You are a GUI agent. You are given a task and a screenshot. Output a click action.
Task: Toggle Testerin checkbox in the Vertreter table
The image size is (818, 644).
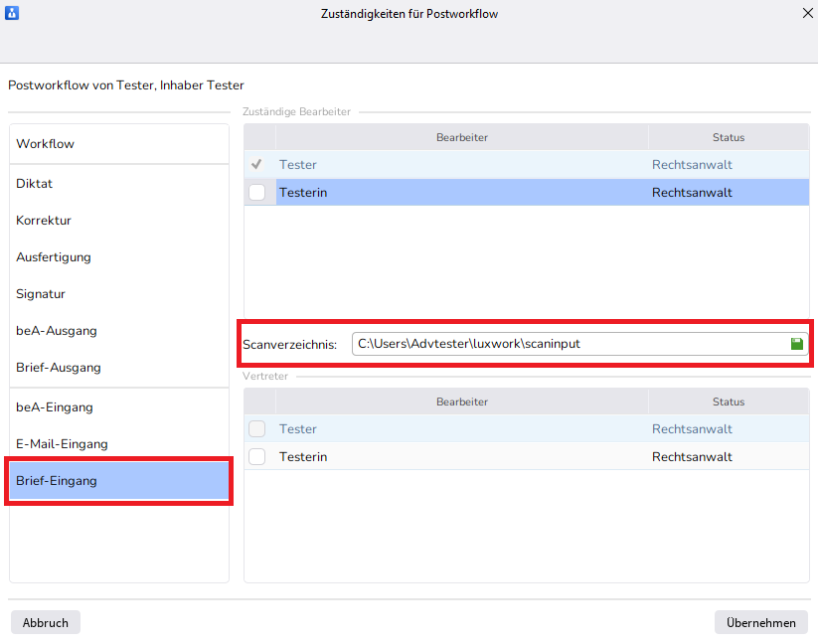(x=257, y=457)
